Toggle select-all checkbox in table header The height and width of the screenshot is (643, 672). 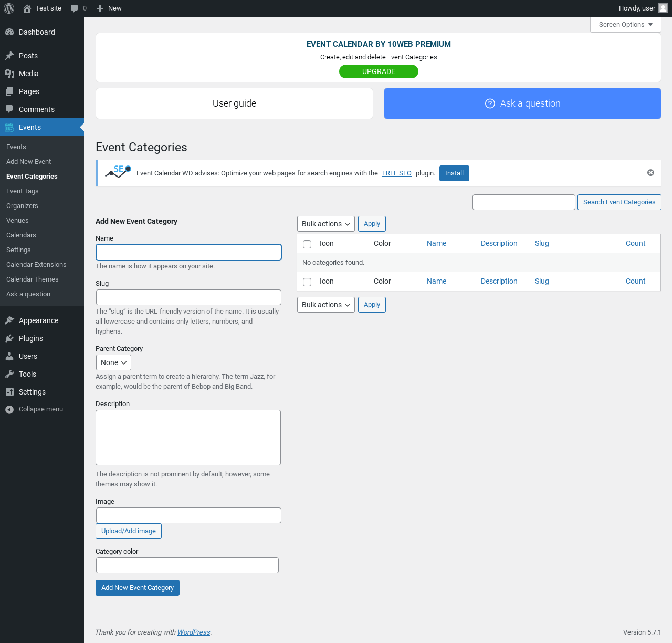pyautogui.click(x=307, y=244)
